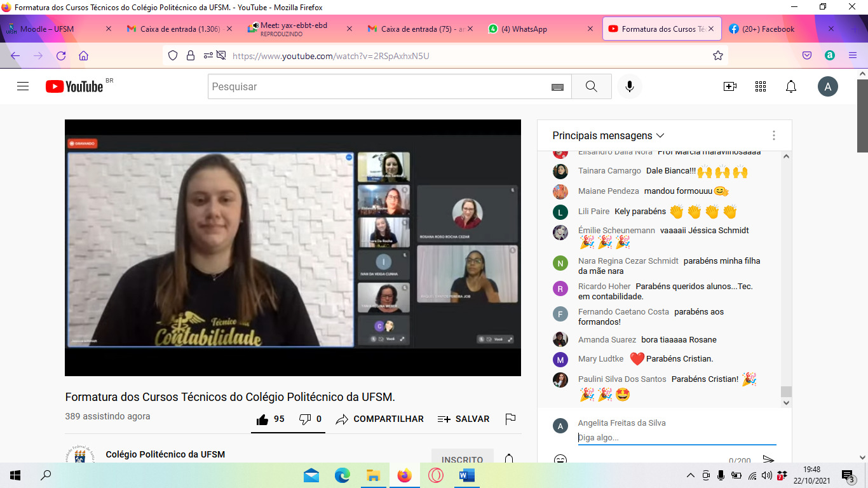Open the Create video camera icon
868x488 pixels.
click(730, 86)
